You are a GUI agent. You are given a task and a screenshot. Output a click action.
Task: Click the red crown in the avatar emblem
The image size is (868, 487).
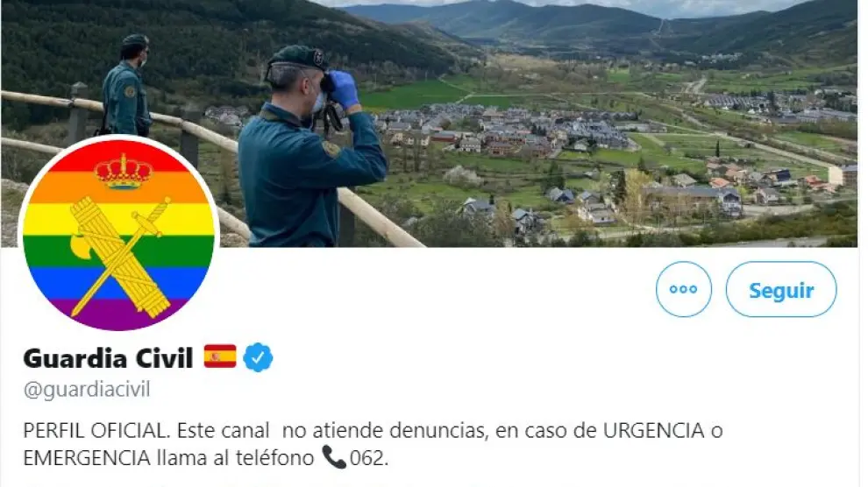[124, 171]
